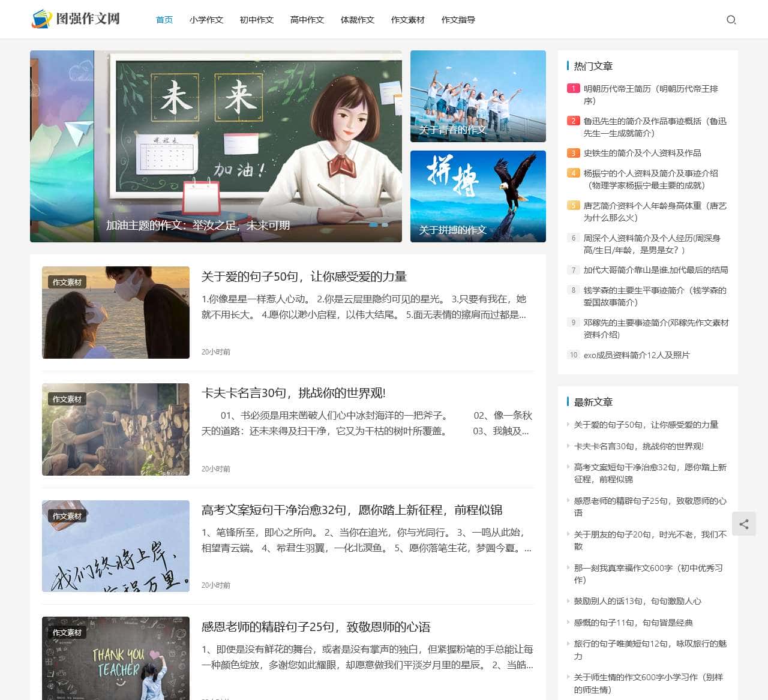Open latest-list link 关于朋友的句子20句

click(650, 540)
